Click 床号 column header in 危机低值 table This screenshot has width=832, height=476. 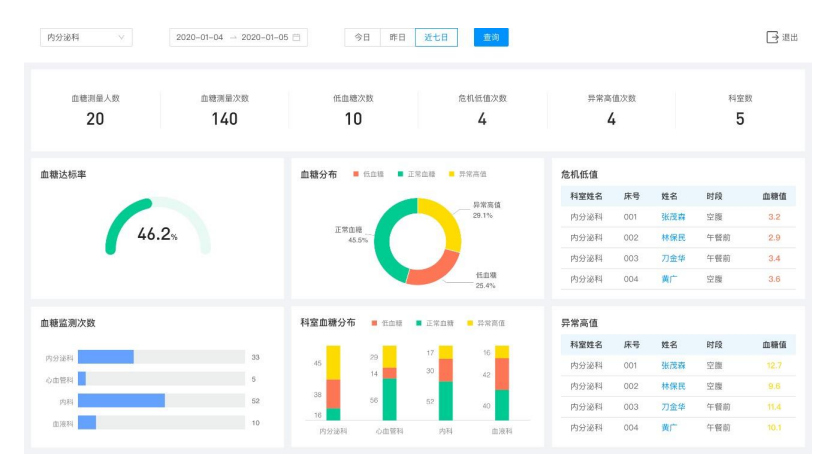coord(631,196)
